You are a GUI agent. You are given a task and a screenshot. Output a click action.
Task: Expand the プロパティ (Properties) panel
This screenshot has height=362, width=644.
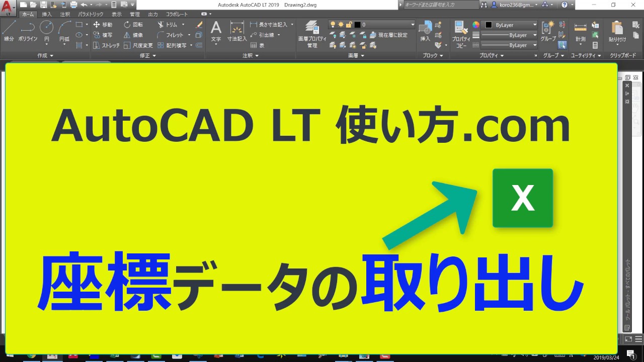pyautogui.click(x=491, y=55)
